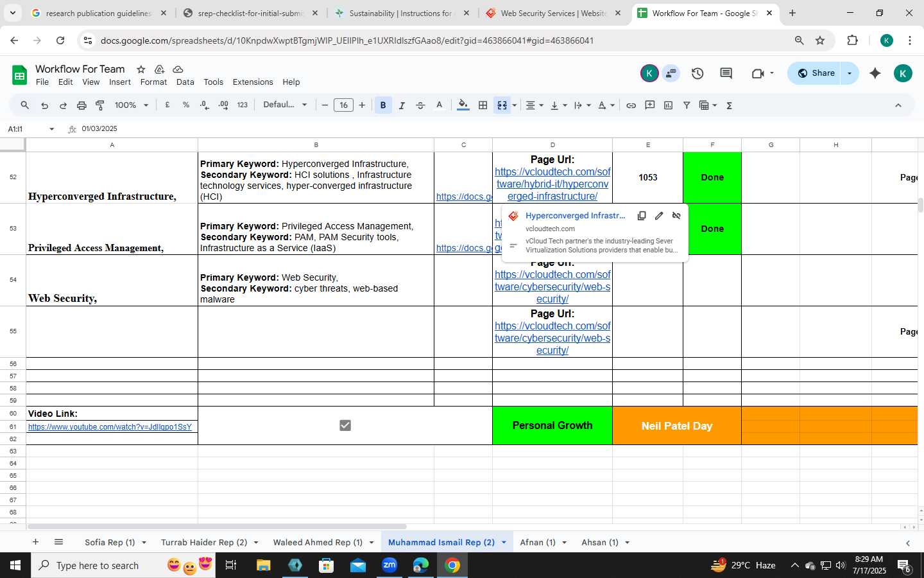Switch to Sofia Rep (1) tab

coord(110,542)
